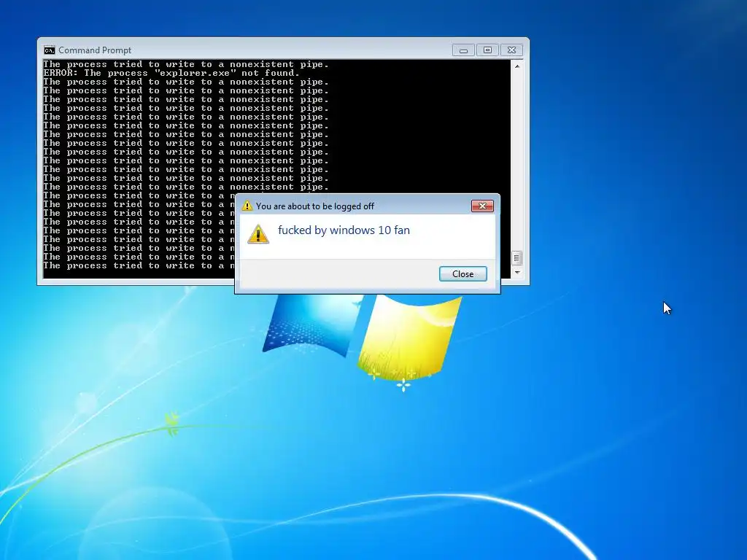
Task: Click the Command Prompt system menu icon
Action: pyautogui.click(x=49, y=50)
